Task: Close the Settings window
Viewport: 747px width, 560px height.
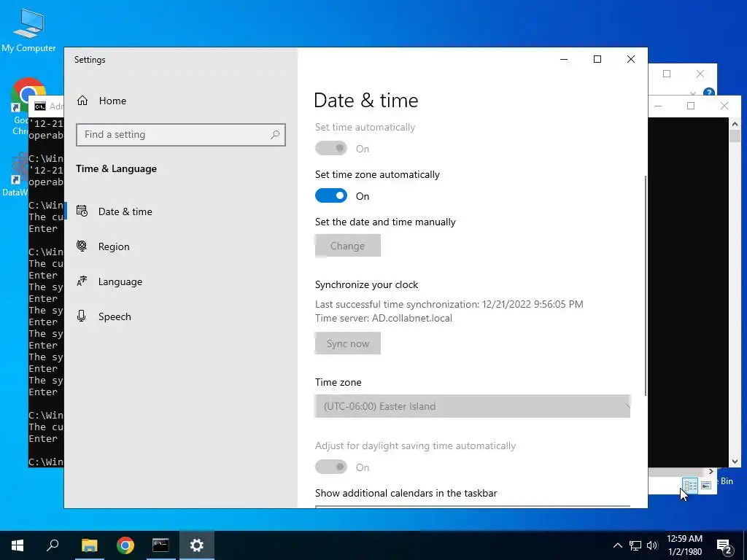Action: [x=631, y=59]
